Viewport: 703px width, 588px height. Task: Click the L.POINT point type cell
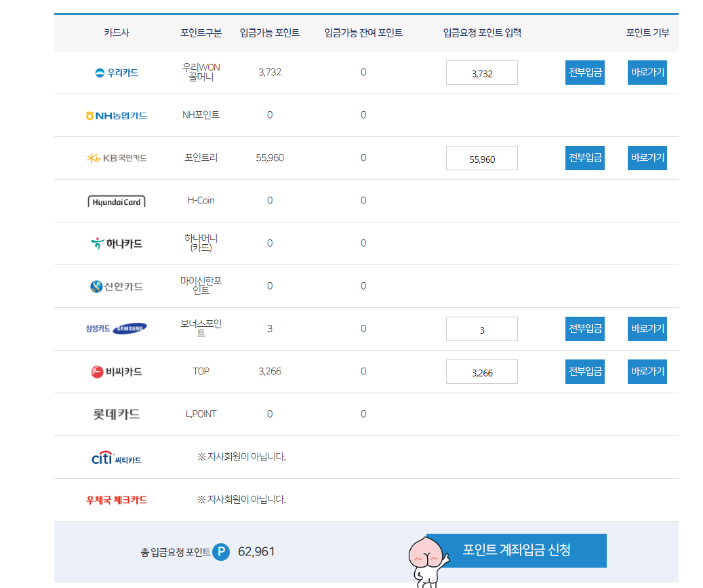point(201,414)
